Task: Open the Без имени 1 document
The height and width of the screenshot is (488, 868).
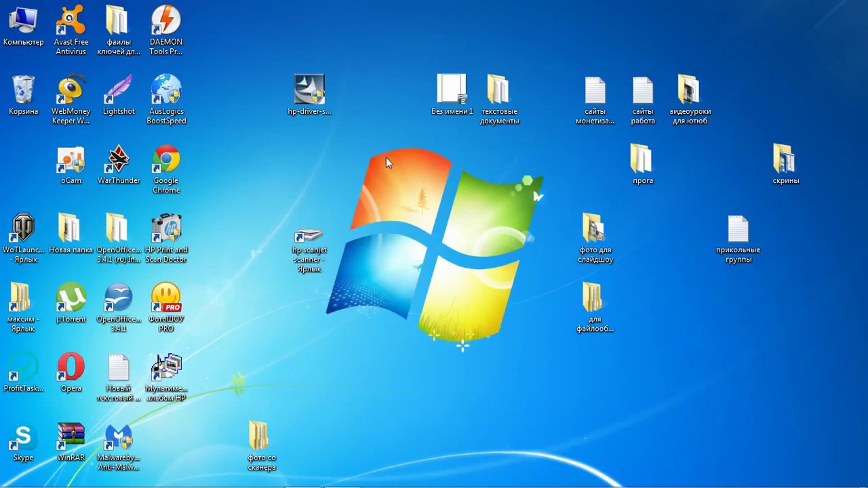Action: point(452,96)
